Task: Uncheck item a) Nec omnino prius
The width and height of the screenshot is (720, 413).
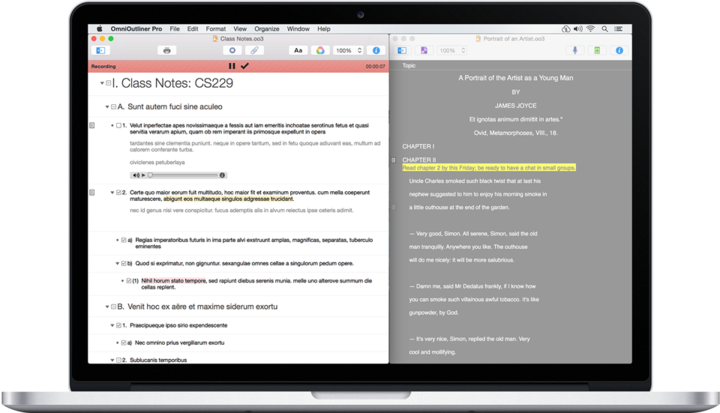Action: tap(124, 343)
